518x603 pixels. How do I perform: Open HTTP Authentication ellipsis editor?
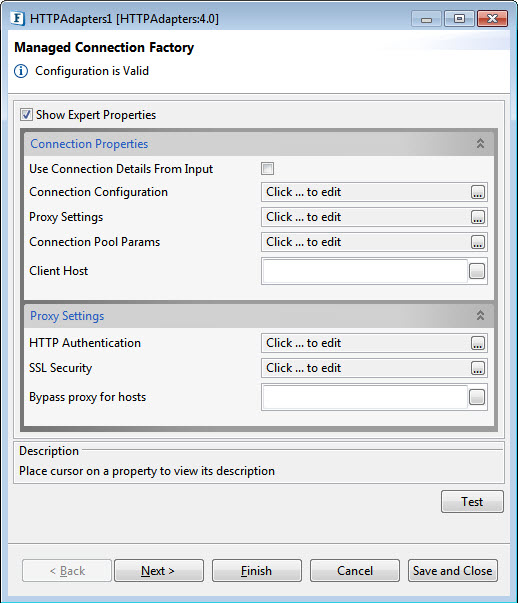(x=477, y=343)
